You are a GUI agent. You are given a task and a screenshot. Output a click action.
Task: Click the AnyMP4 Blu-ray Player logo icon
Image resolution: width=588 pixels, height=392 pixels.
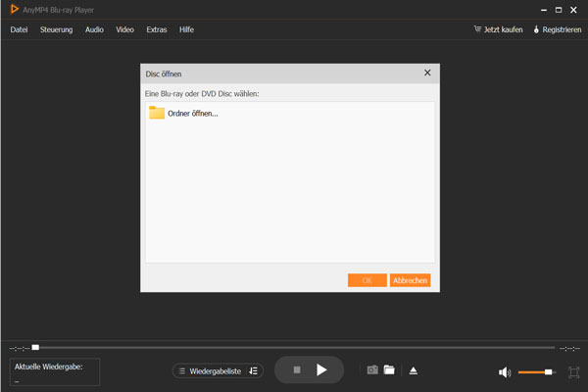click(x=15, y=9)
